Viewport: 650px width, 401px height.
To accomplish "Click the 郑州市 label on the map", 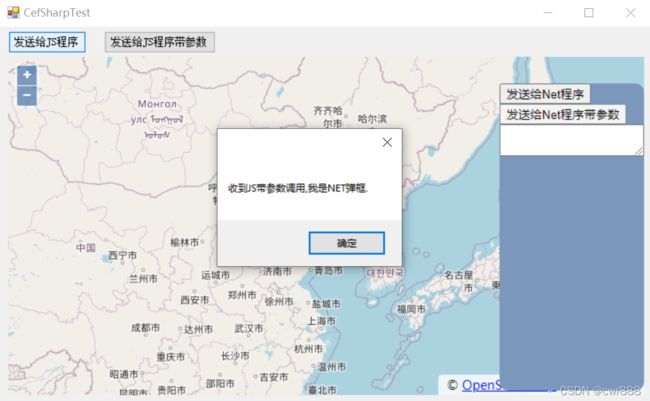I will 242,295.
